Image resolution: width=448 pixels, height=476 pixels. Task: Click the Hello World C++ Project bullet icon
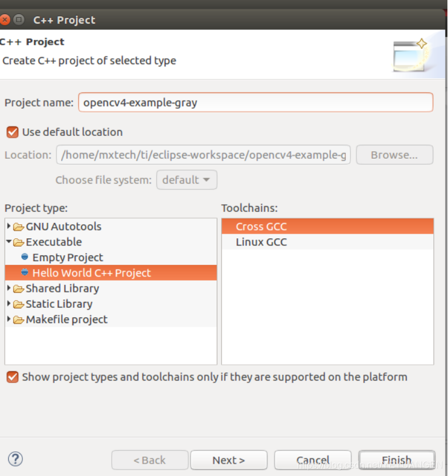click(25, 272)
